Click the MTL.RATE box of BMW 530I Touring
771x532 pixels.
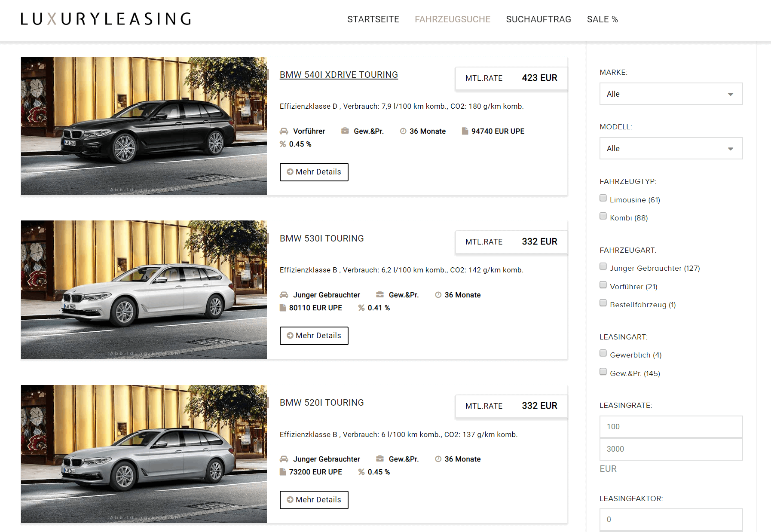point(511,242)
